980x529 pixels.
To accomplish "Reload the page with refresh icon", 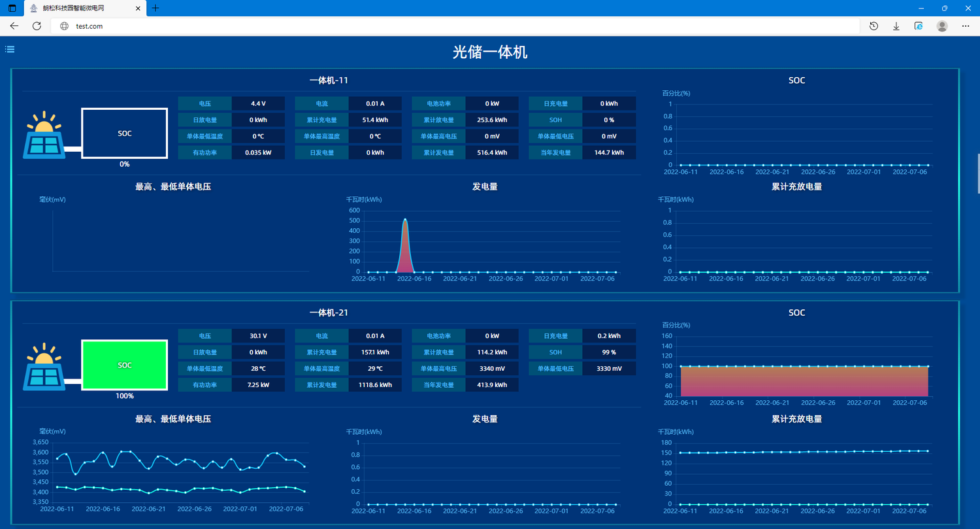I will (37, 26).
